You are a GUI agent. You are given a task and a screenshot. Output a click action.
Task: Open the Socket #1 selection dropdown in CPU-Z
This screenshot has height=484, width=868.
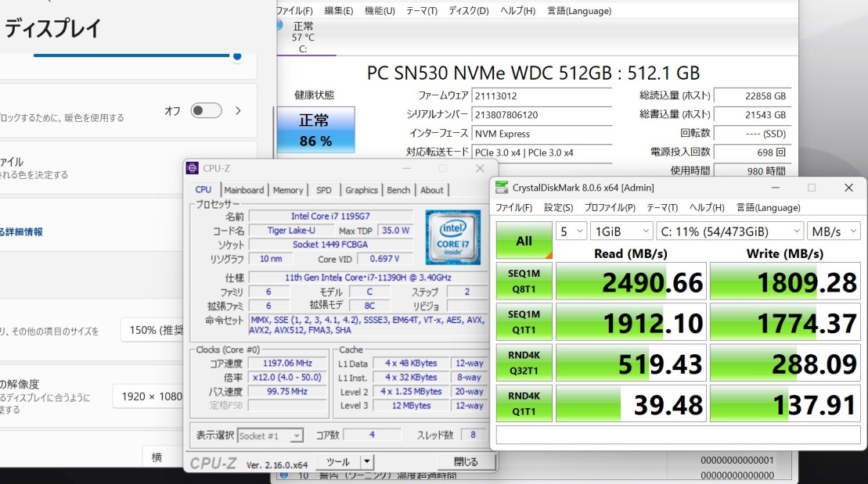[270, 436]
